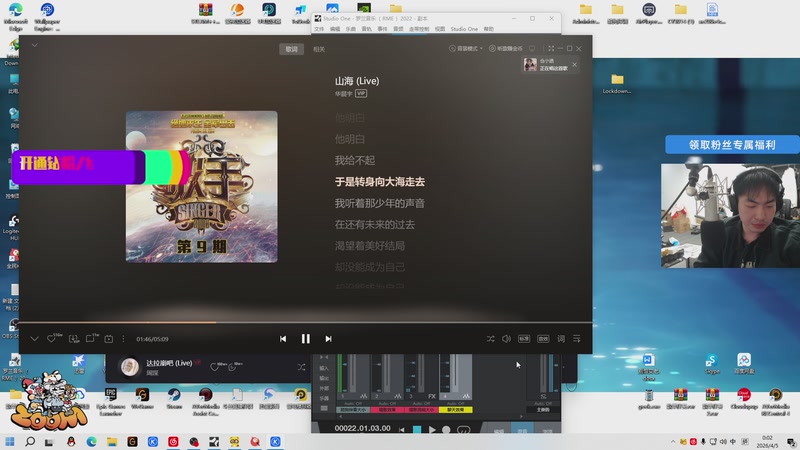The width and height of the screenshot is (800, 450).
Task: Open the 背景模式 background mode dropdown
Action: [x=466, y=48]
